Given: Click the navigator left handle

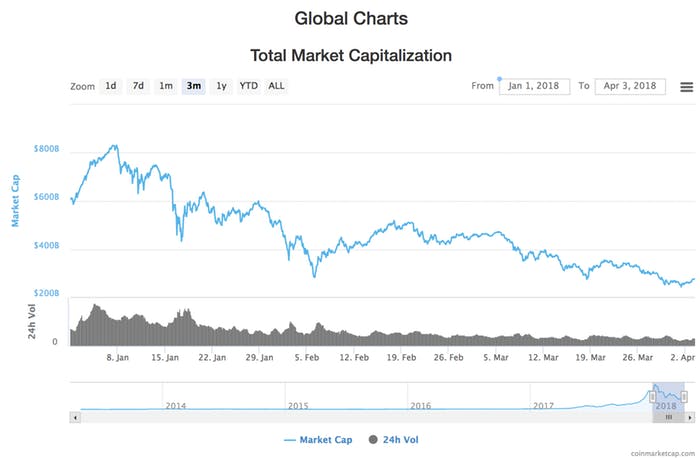Looking at the screenshot, I should [x=654, y=397].
